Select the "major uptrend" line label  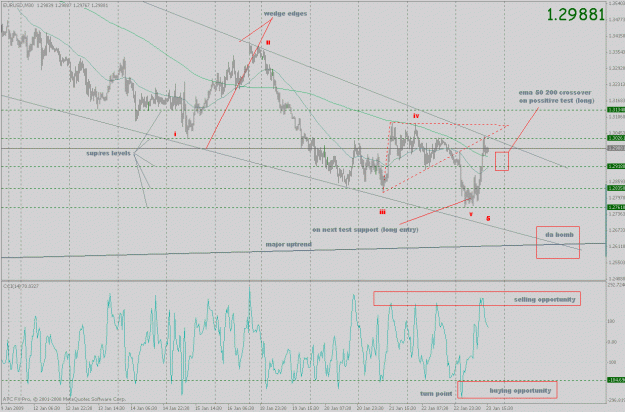pos(289,244)
